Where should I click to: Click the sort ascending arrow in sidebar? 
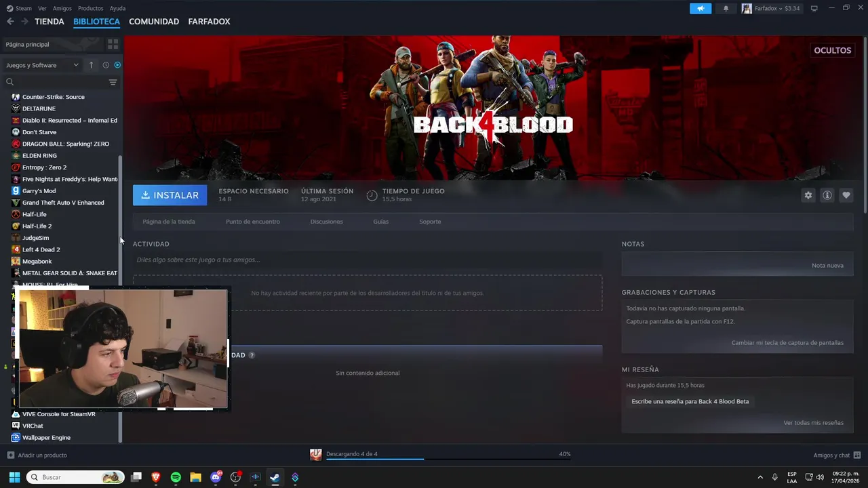91,65
